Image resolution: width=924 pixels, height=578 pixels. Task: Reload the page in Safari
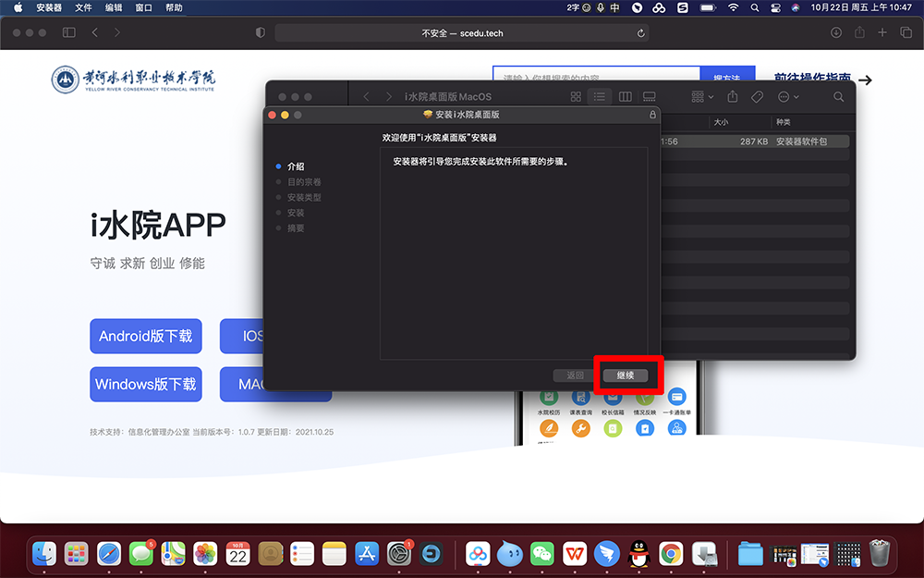click(x=641, y=32)
